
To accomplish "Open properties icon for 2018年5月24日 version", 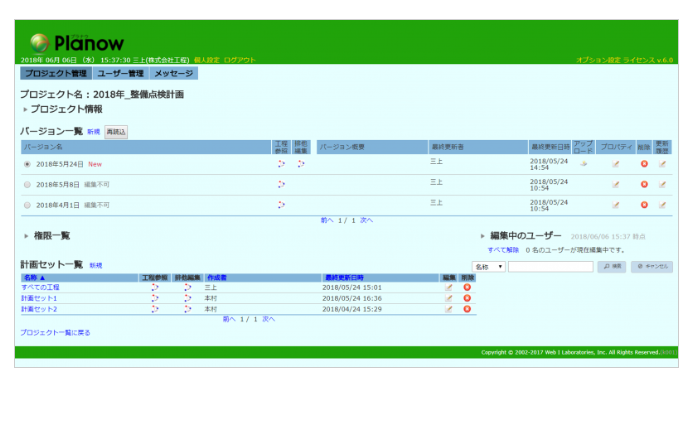I will click(x=616, y=164).
